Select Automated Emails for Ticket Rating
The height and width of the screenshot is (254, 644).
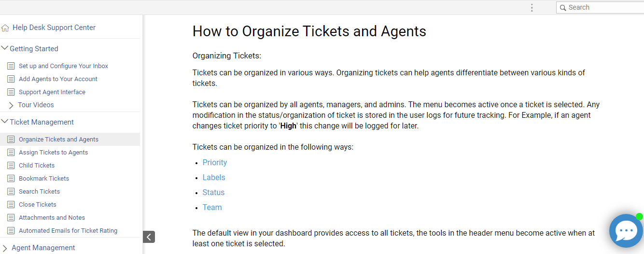68,231
